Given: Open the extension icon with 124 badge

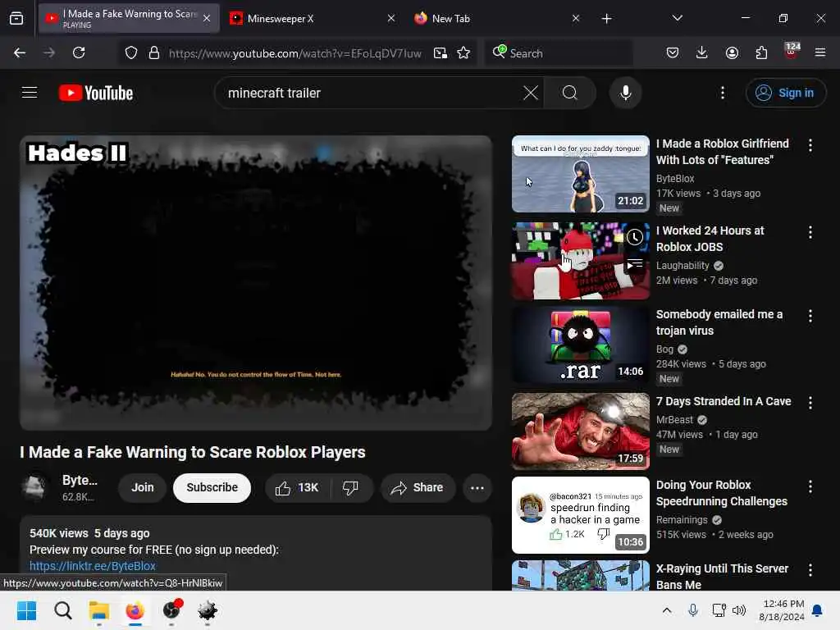Looking at the screenshot, I should click(792, 51).
